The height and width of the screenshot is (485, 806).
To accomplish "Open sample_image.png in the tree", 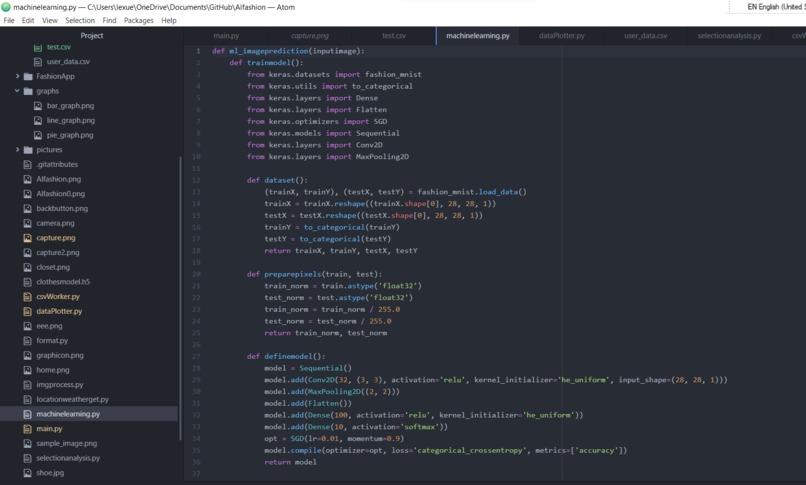I will pyautogui.click(x=66, y=443).
